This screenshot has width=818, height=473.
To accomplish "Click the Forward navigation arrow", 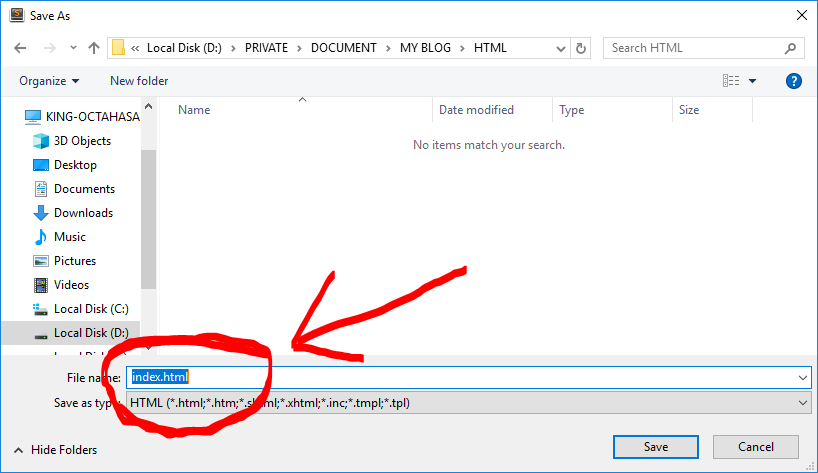I will (x=50, y=48).
